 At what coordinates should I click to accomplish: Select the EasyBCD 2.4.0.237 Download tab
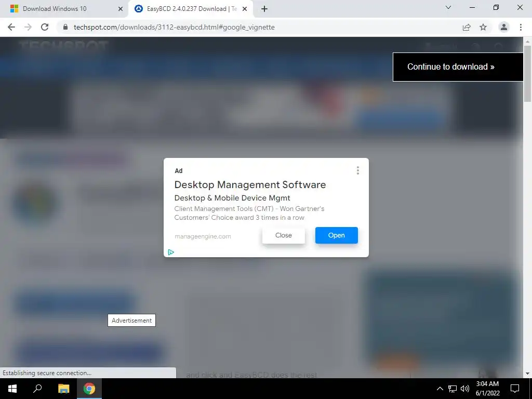pos(191,9)
